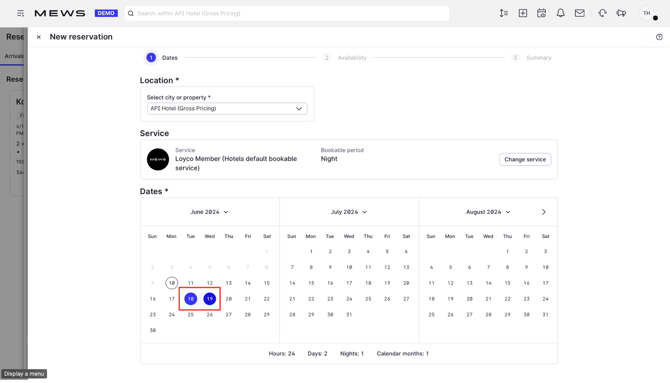Open the support headset icon
The height and width of the screenshot is (383, 670).
(x=602, y=13)
